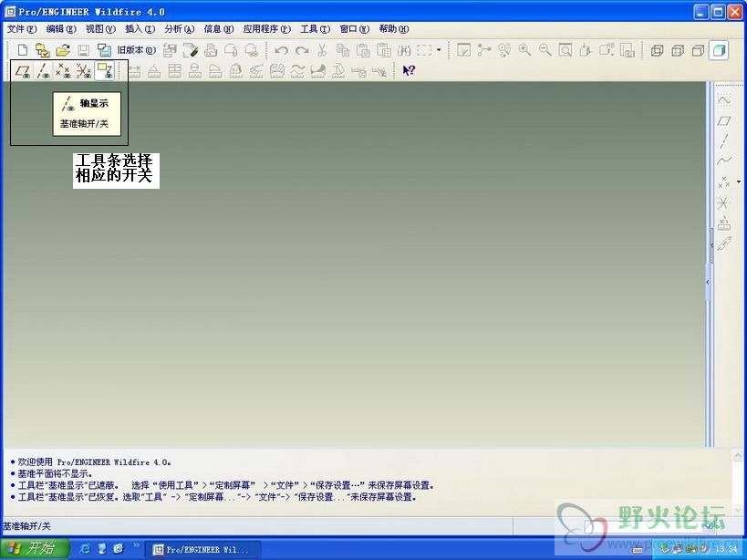Screen dimensions: 747x560
Task: Click the sash collapse arrow beside graphics area
Action: tap(708, 282)
